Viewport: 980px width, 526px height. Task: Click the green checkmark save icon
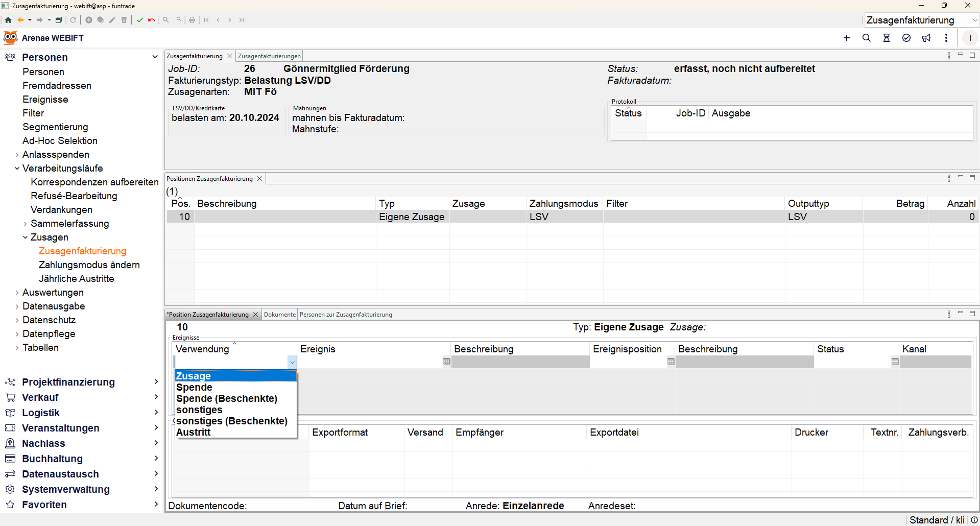point(140,20)
